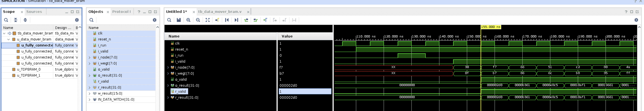644x111 pixels.
Task: Jump to previous transition
Action: [x=246, y=20]
